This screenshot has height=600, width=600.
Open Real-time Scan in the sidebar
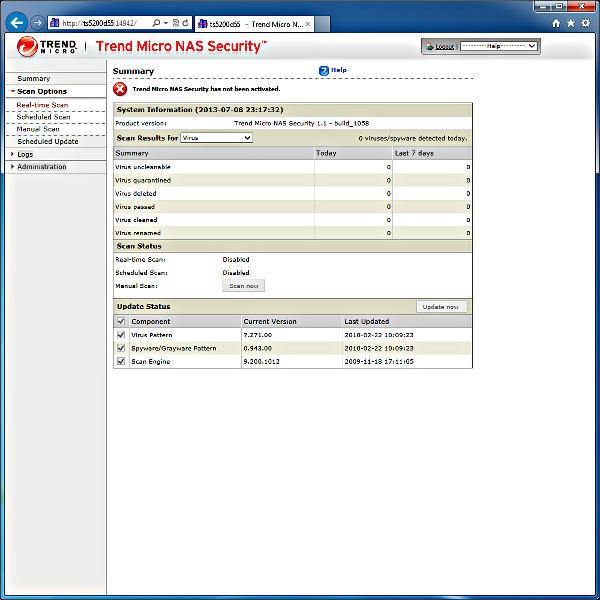(42, 105)
